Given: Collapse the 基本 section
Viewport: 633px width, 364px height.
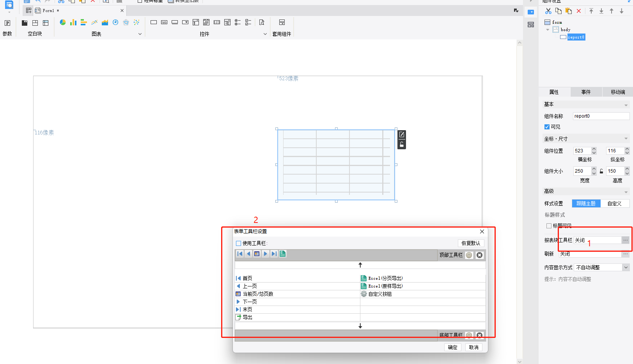Looking at the screenshot, I should pos(626,105).
